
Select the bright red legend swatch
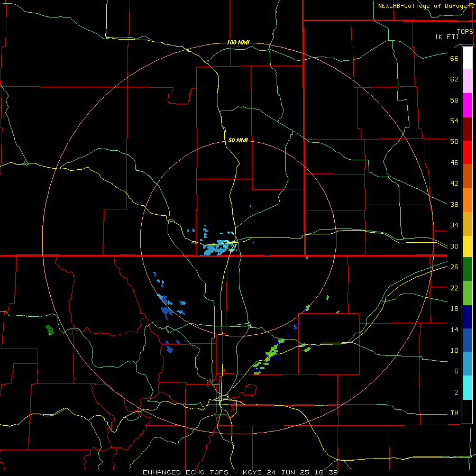click(x=467, y=152)
